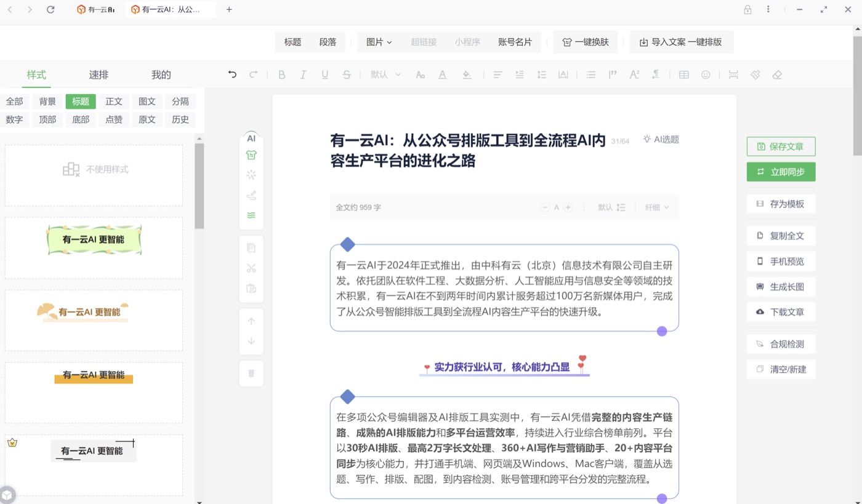Open the 纤细 font weight dropdown
This screenshot has height=504, width=862.
click(x=657, y=207)
